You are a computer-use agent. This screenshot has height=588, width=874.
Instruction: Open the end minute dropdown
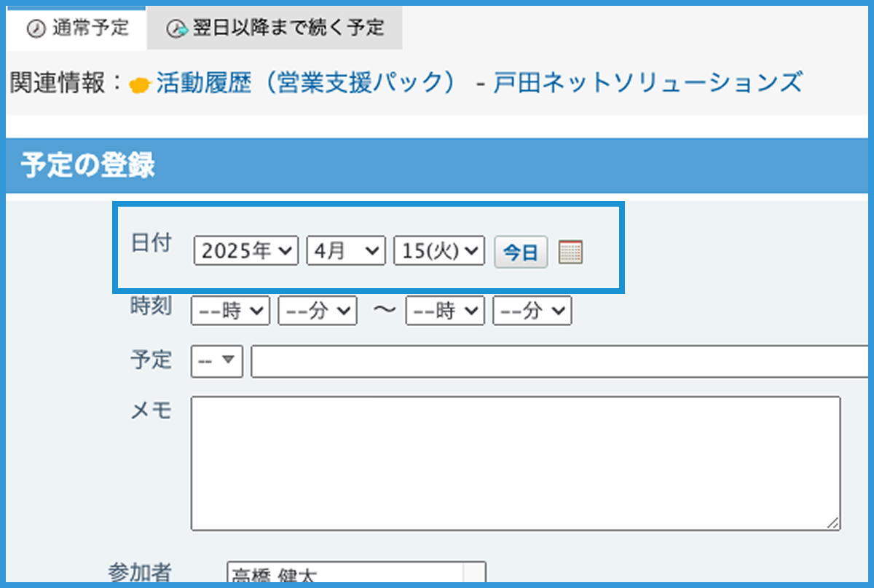pyautogui.click(x=532, y=311)
